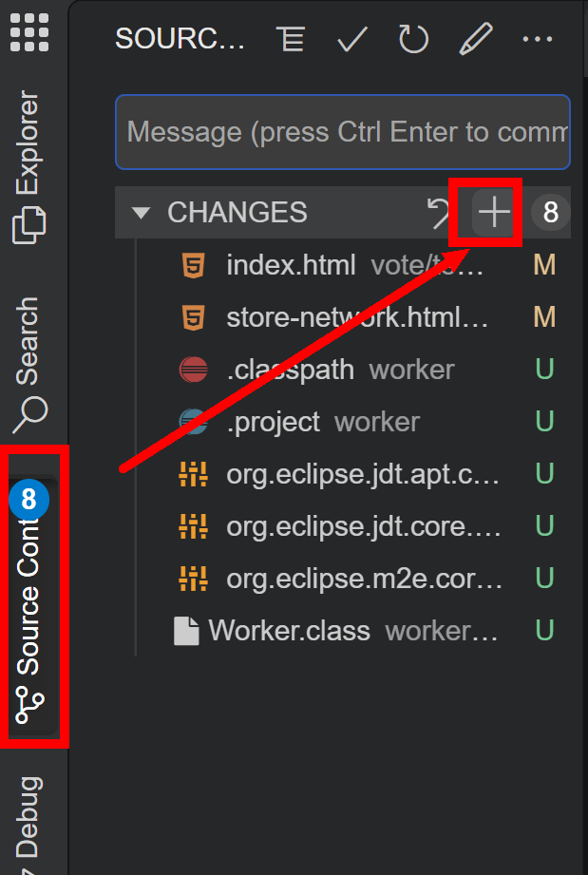Click the changes count badge showing 8
This screenshot has height=875, width=588.
551,213
